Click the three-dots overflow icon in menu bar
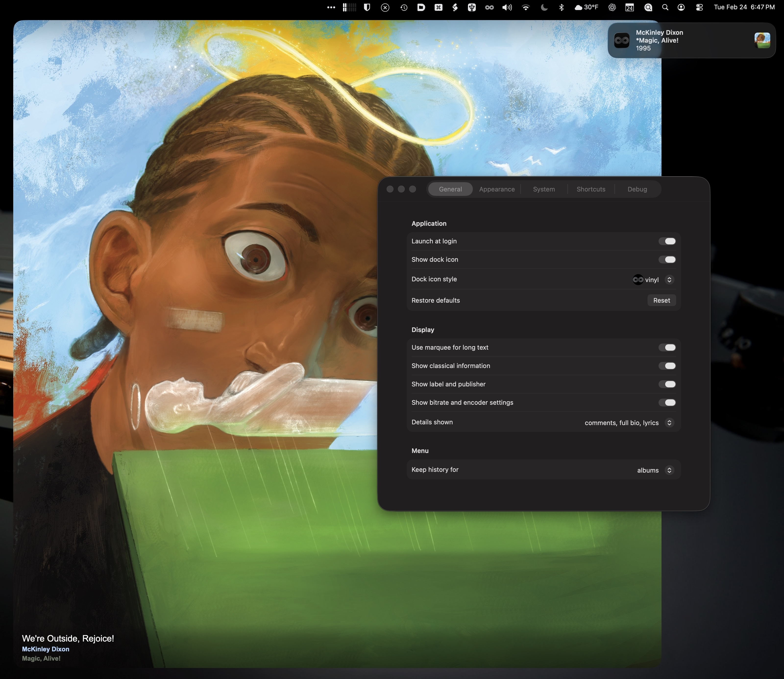 [331, 8]
